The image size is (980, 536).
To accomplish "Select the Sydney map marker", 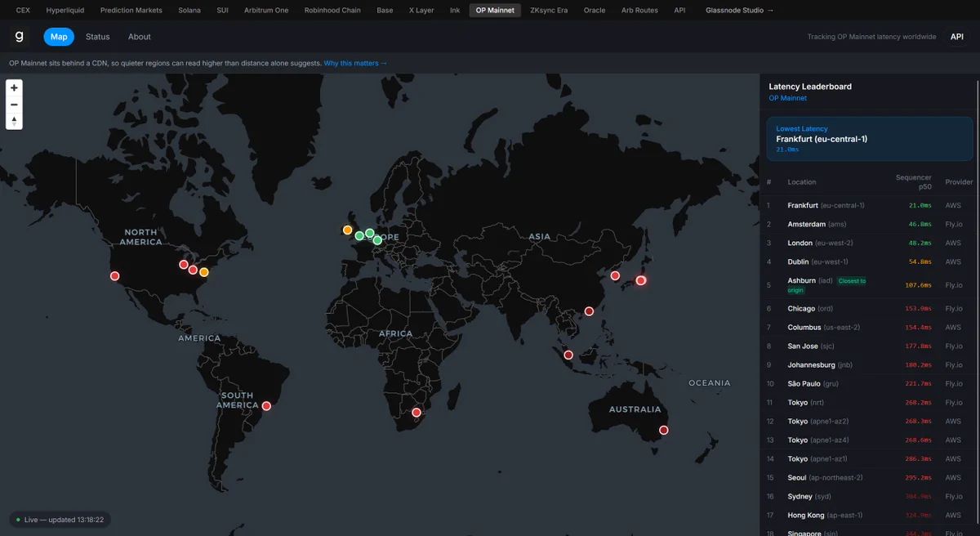I will pos(664,430).
